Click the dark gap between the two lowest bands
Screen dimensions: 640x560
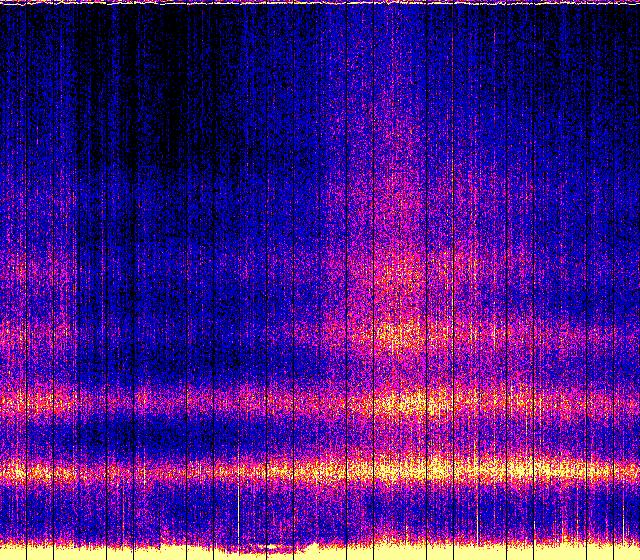point(150,436)
